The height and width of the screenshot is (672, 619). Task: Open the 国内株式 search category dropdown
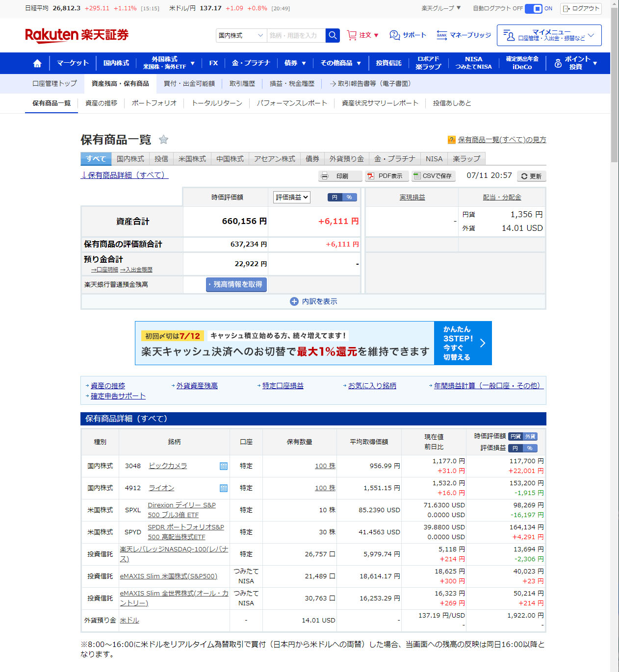241,35
